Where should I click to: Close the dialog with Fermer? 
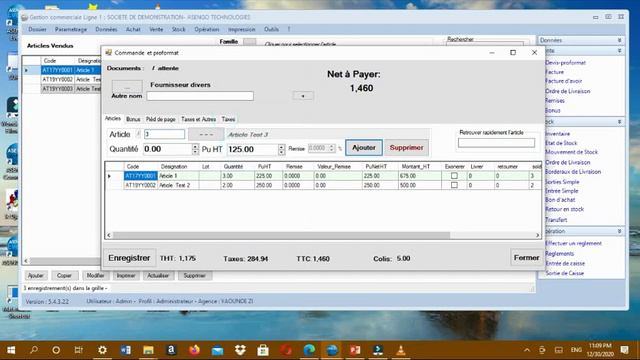coord(526,258)
